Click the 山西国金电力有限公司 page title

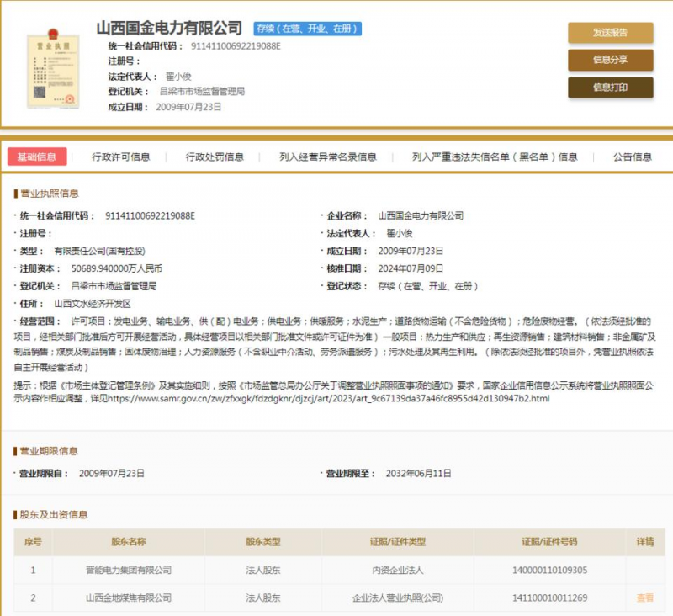[x=169, y=29]
